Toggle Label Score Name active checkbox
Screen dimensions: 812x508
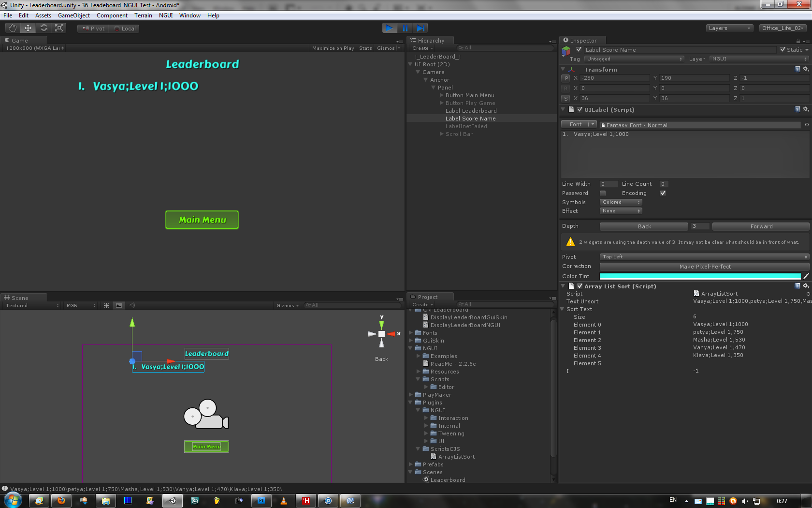[x=579, y=49]
